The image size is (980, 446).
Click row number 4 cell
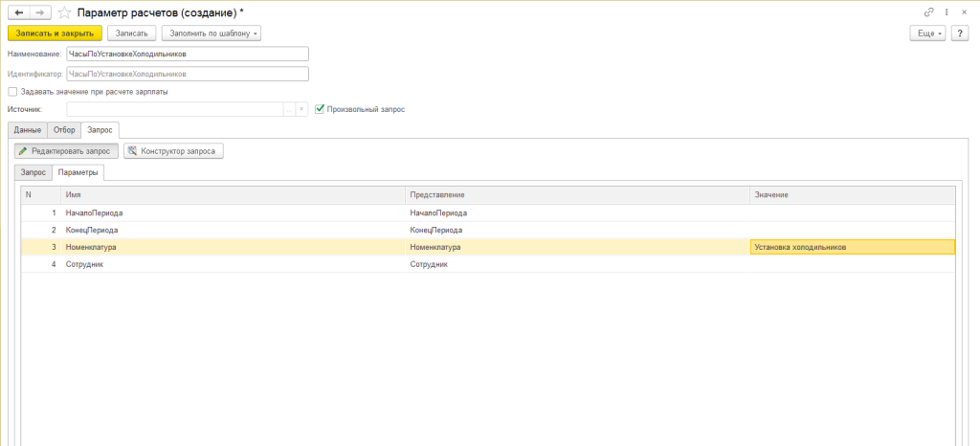[41, 264]
